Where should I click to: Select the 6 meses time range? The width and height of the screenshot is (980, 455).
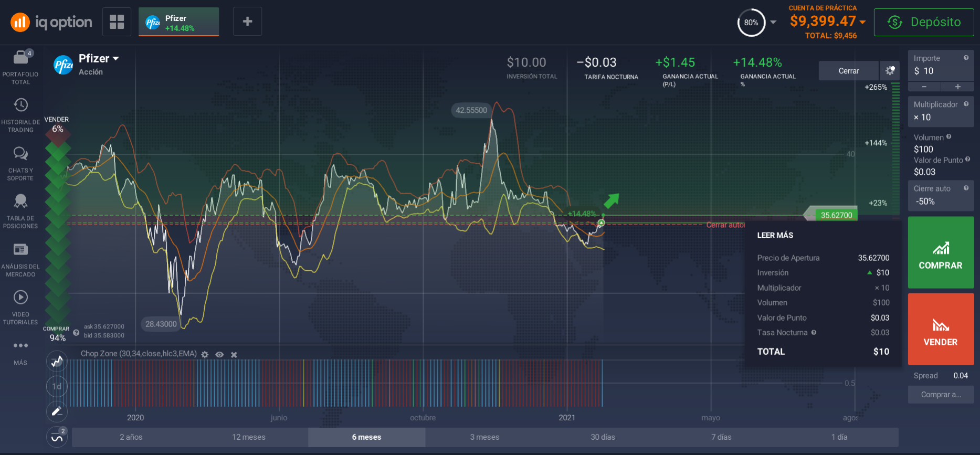(366, 437)
